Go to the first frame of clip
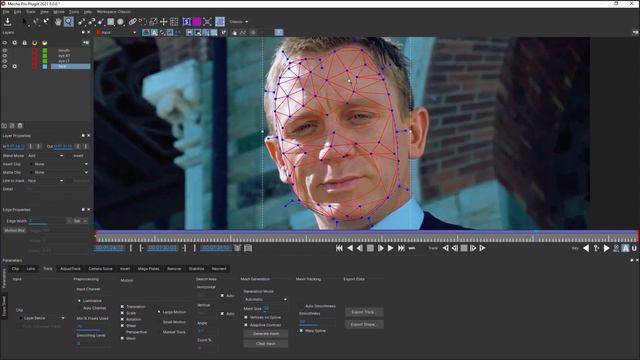This screenshot has width=640, height=360. [339, 248]
